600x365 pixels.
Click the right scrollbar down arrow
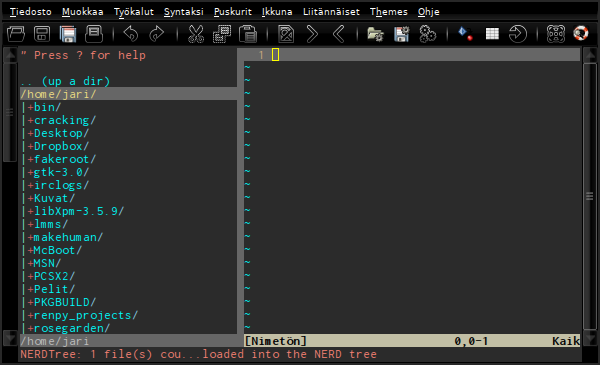point(590,338)
